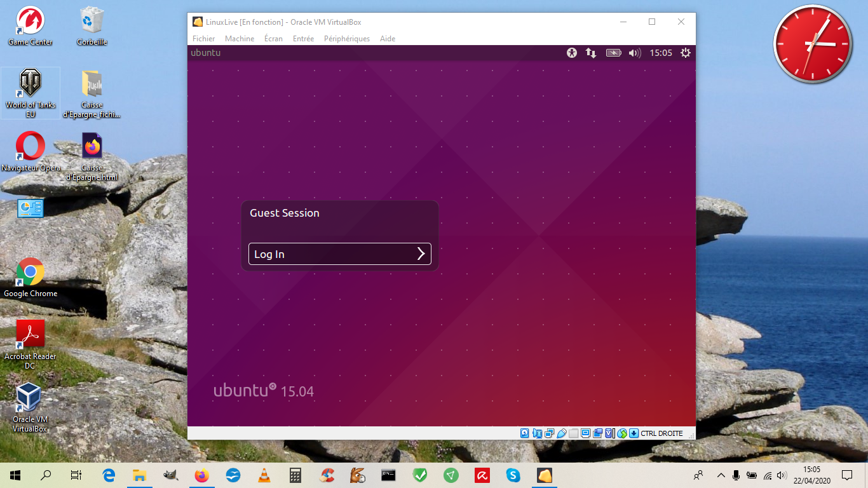Open File Explorer from taskbar
Screen dimensions: 868x488
139,475
